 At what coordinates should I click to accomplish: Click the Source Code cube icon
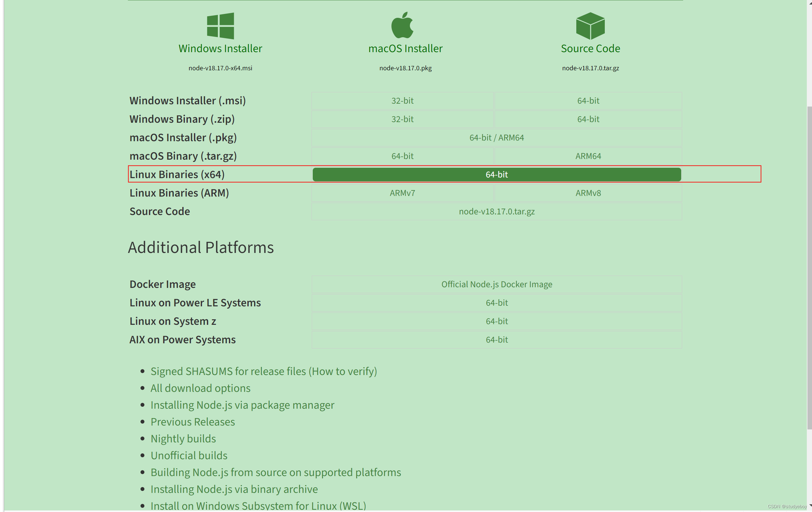coord(591,26)
